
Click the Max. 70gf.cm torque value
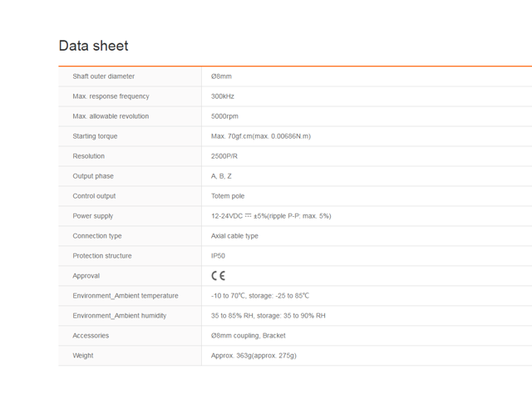(x=260, y=136)
